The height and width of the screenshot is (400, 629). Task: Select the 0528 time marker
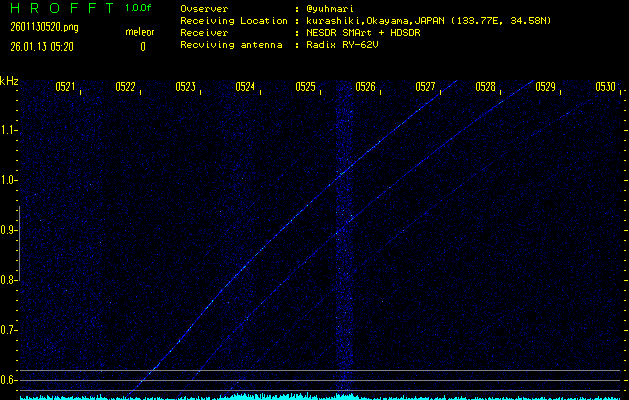click(486, 87)
